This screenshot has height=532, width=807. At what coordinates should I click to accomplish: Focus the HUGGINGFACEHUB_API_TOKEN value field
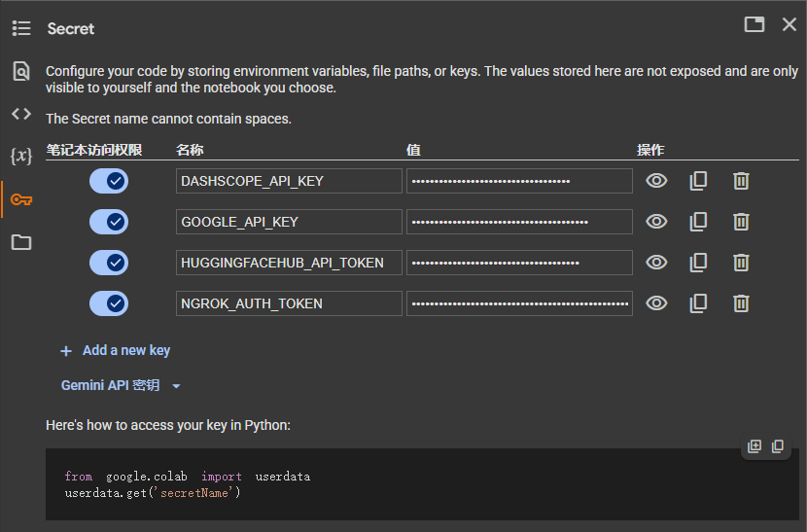tap(519, 263)
